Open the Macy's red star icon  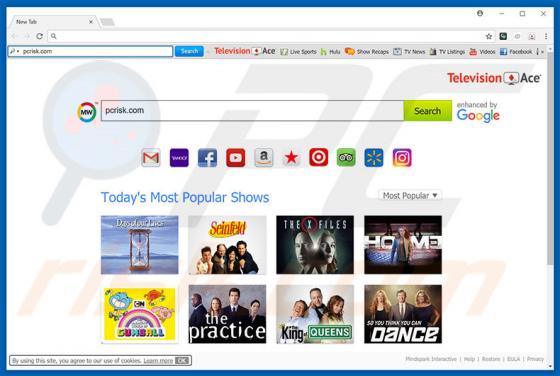(x=291, y=157)
